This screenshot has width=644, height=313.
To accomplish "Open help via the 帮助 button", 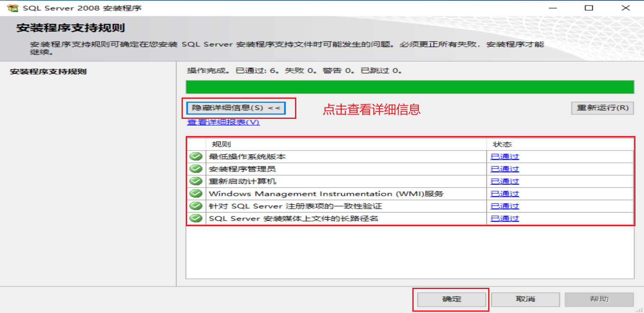I will click(x=599, y=299).
